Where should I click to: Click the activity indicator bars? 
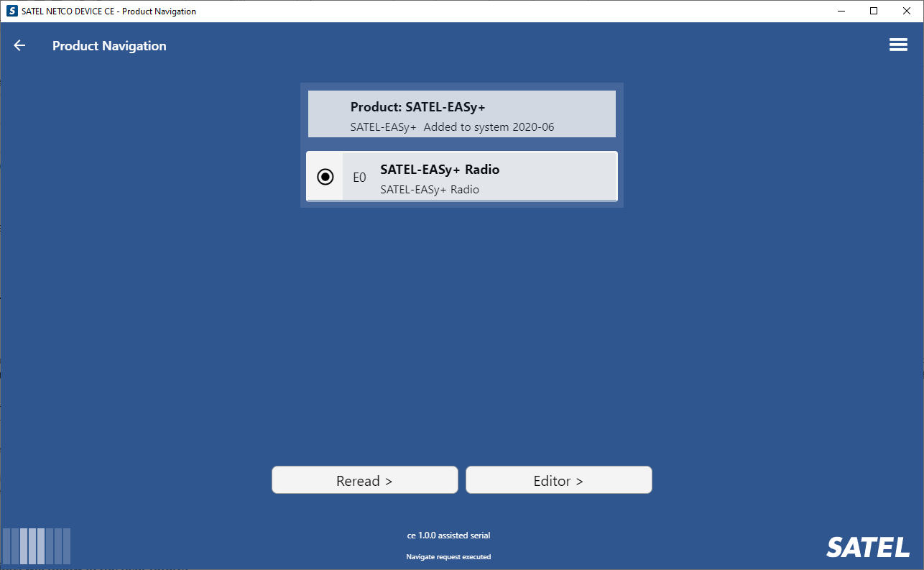[37, 546]
